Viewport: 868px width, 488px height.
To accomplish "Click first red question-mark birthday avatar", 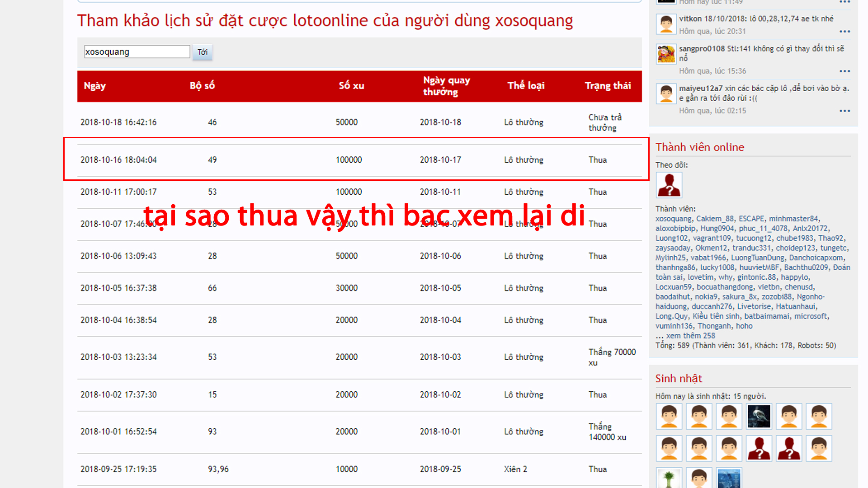I will point(759,448).
